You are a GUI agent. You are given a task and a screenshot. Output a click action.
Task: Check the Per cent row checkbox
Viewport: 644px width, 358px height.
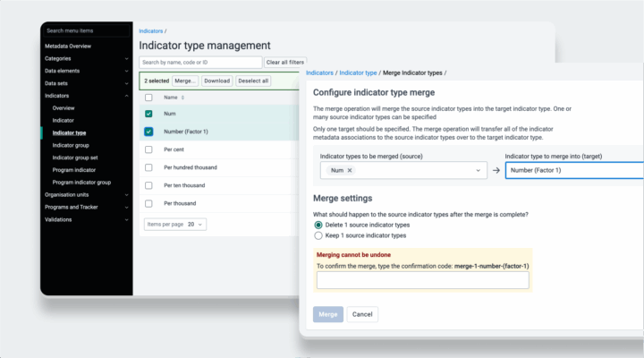point(148,149)
